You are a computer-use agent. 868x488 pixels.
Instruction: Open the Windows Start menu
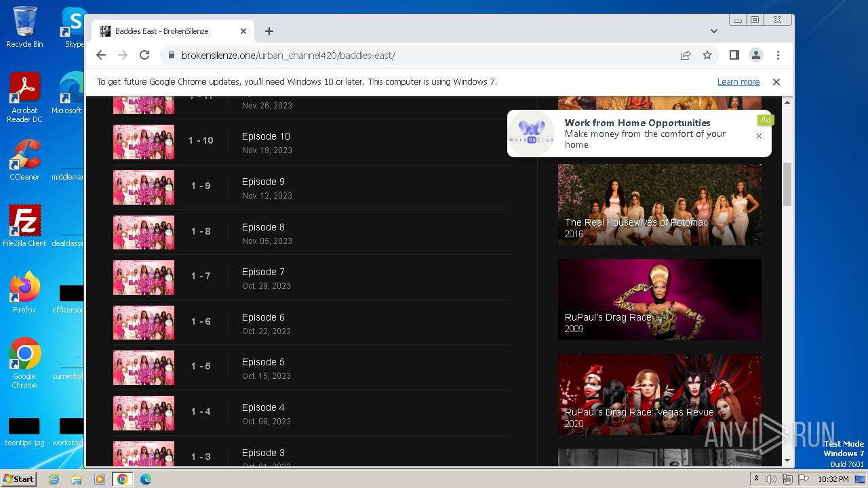point(18,479)
